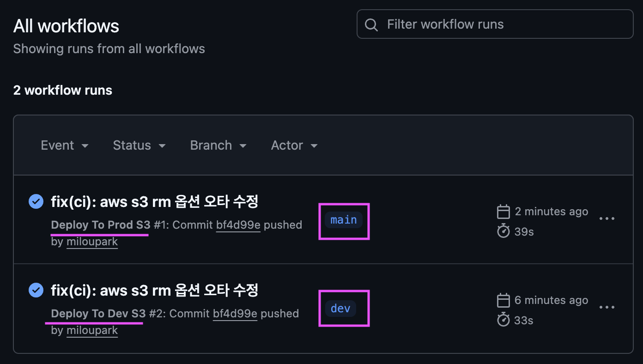Click the main branch label
The height and width of the screenshot is (364, 643).
click(x=344, y=220)
